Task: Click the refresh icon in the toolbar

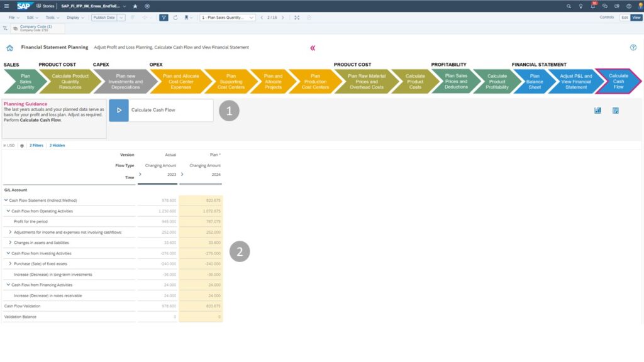Action: (175, 18)
